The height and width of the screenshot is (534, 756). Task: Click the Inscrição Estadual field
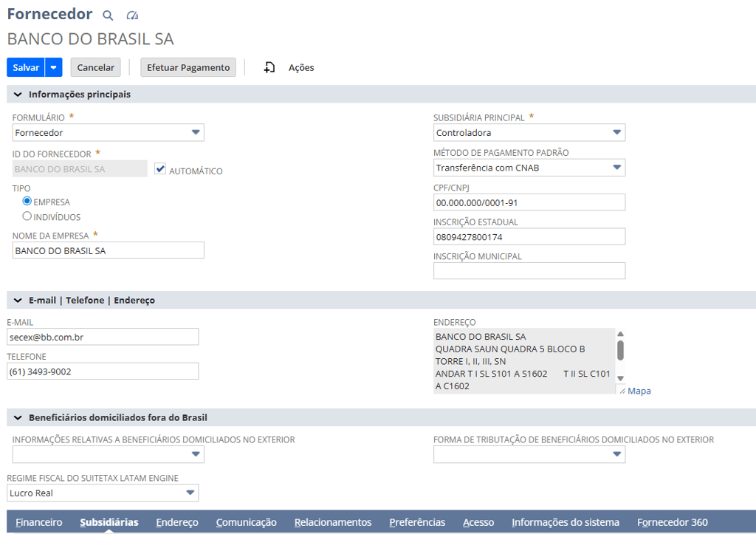[x=529, y=237]
